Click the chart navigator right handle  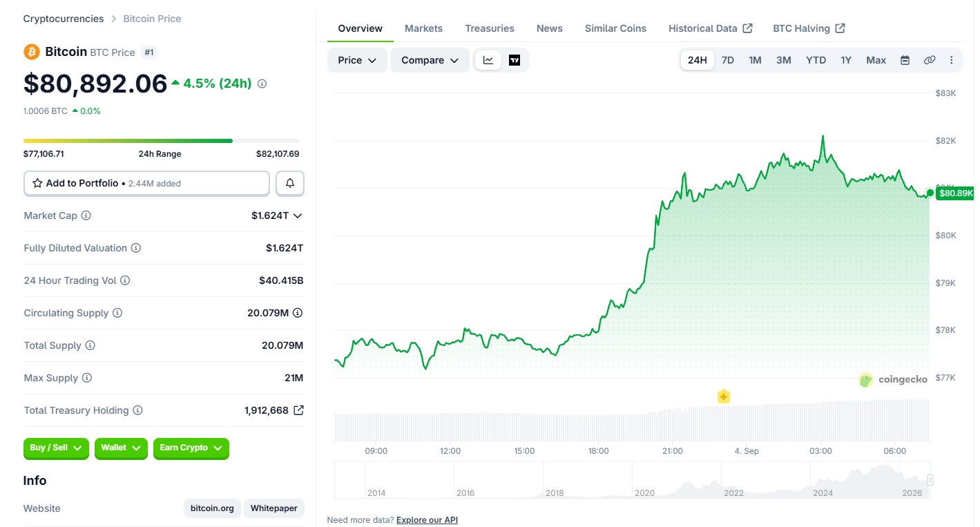click(930, 480)
